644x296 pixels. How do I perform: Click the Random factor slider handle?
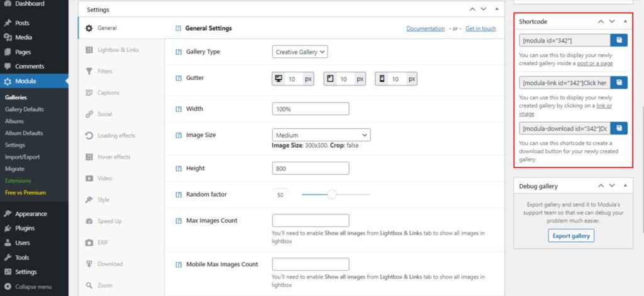click(331, 195)
